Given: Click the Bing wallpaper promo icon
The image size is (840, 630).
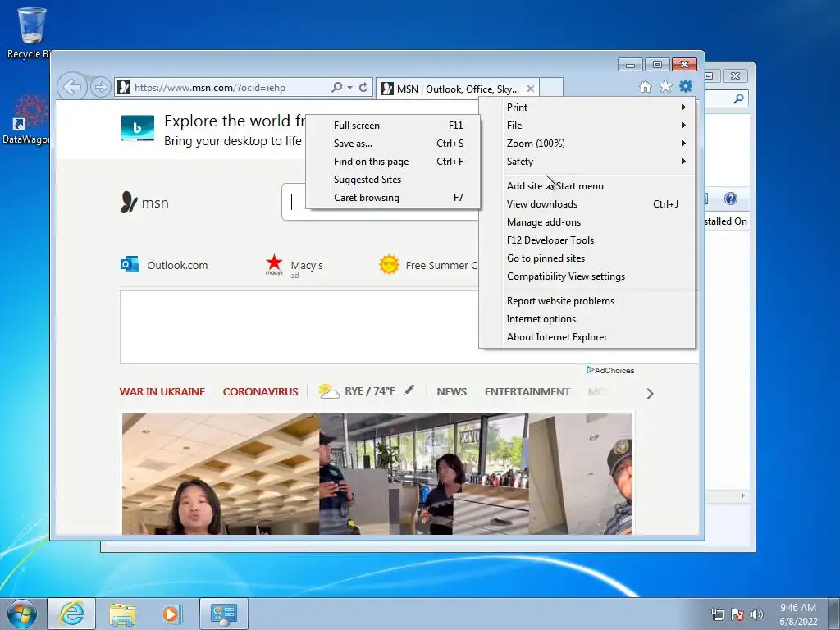Looking at the screenshot, I should 138,128.
